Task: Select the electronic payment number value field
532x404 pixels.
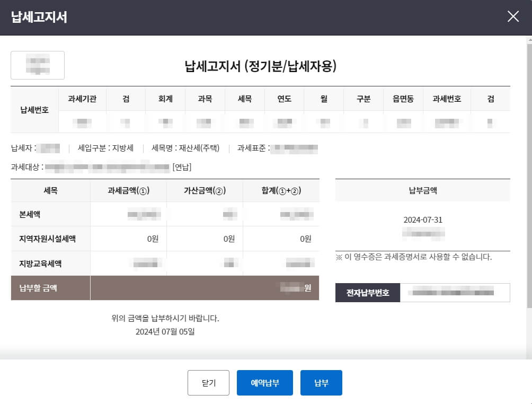Action: click(x=456, y=292)
